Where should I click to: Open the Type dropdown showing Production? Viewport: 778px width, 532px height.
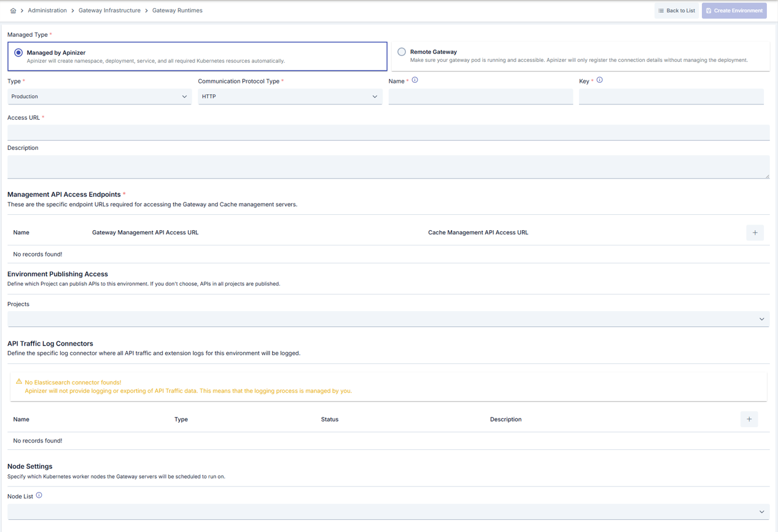pyautogui.click(x=99, y=96)
